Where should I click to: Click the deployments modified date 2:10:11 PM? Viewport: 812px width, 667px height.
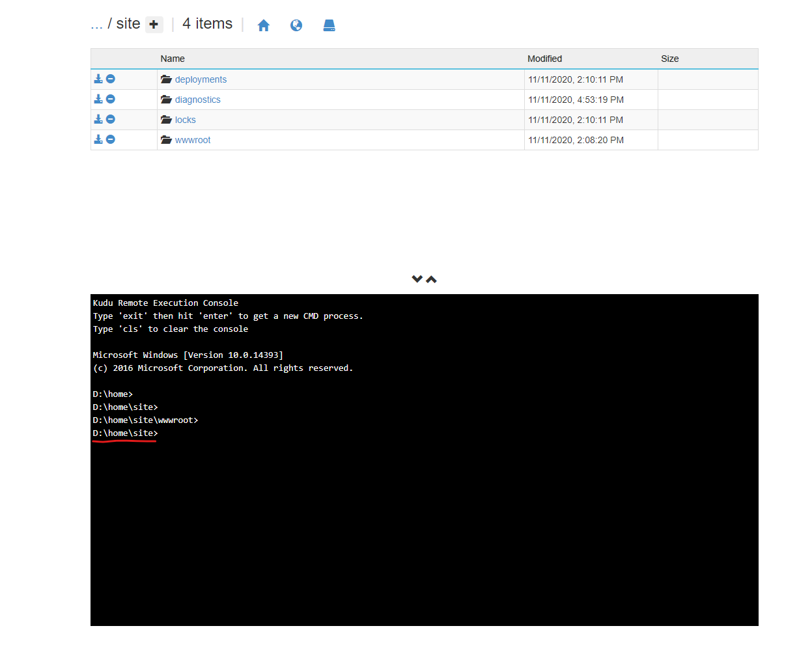click(x=576, y=79)
